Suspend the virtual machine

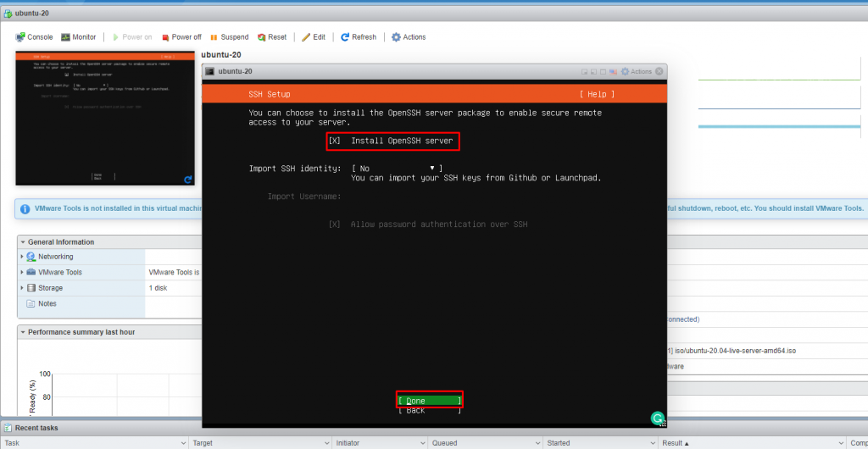[229, 37]
